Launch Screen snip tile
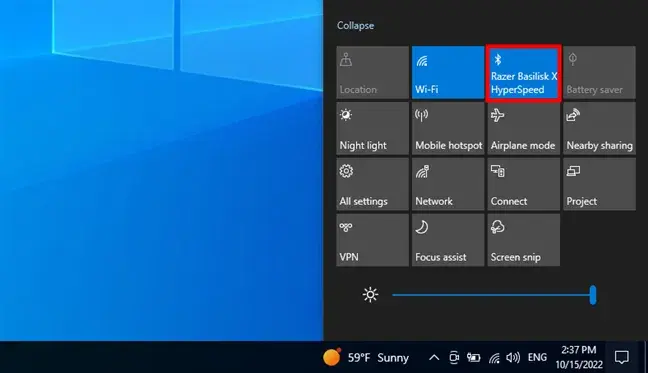This screenshot has height=373, width=648. pos(524,240)
